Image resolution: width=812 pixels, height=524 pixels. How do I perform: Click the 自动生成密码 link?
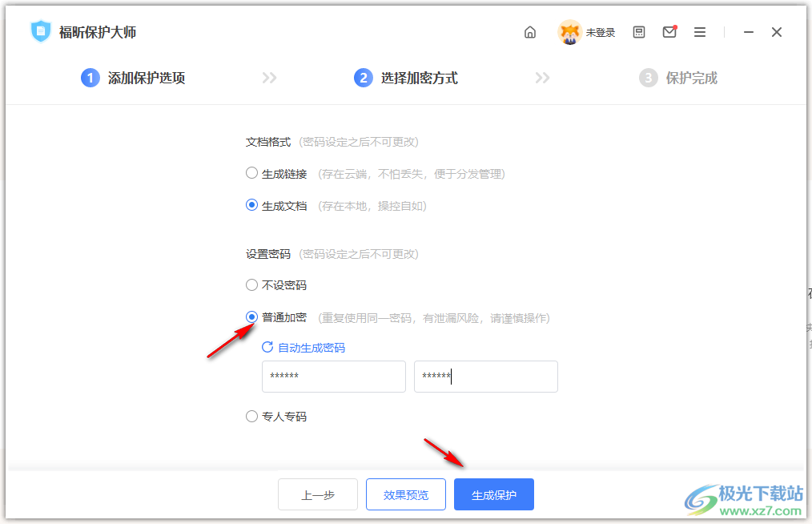(312, 348)
